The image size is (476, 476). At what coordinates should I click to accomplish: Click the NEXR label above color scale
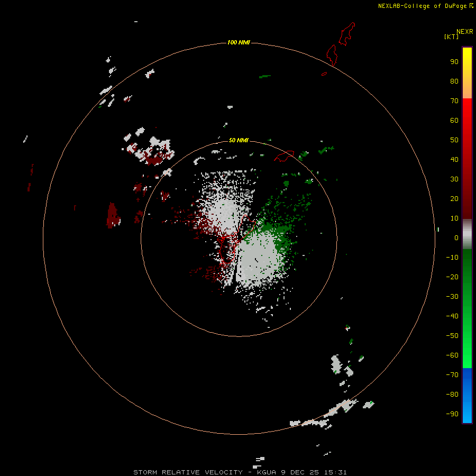(x=464, y=32)
